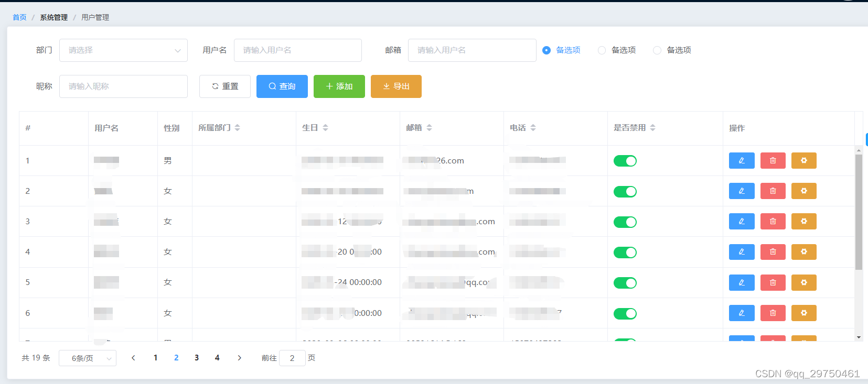Screen dimensions: 868x384
Task: Click the blue 查询 search button
Action: coord(282,86)
